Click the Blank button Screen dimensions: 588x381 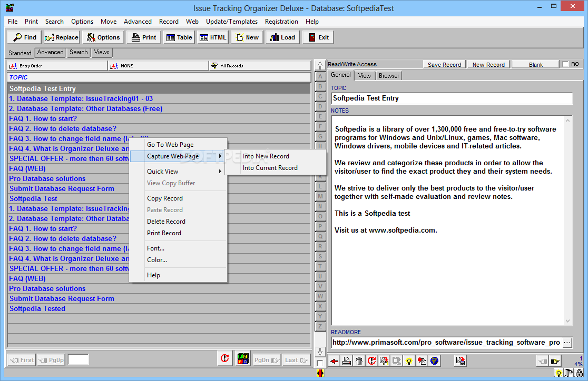click(x=535, y=64)
